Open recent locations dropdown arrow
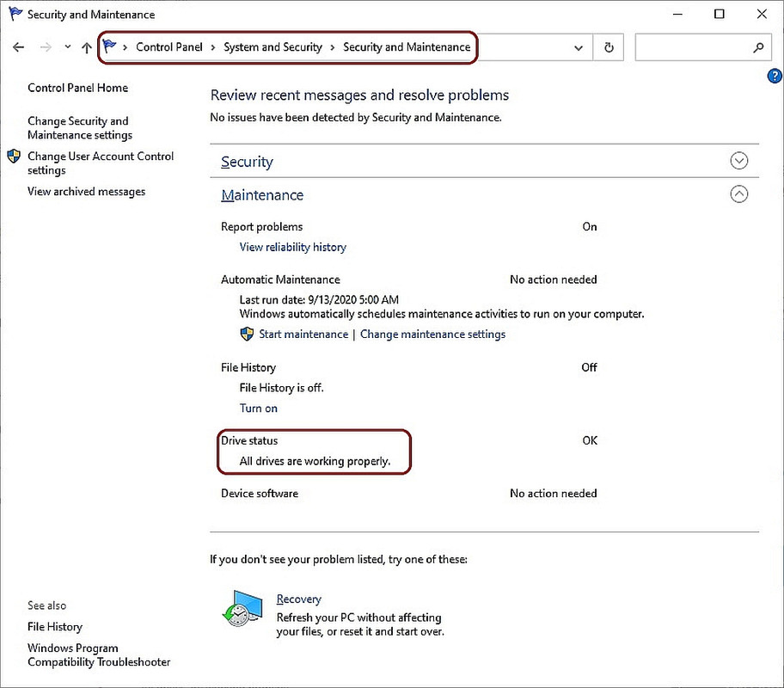The height and width of the screenshot is (688, 784). 68,47
